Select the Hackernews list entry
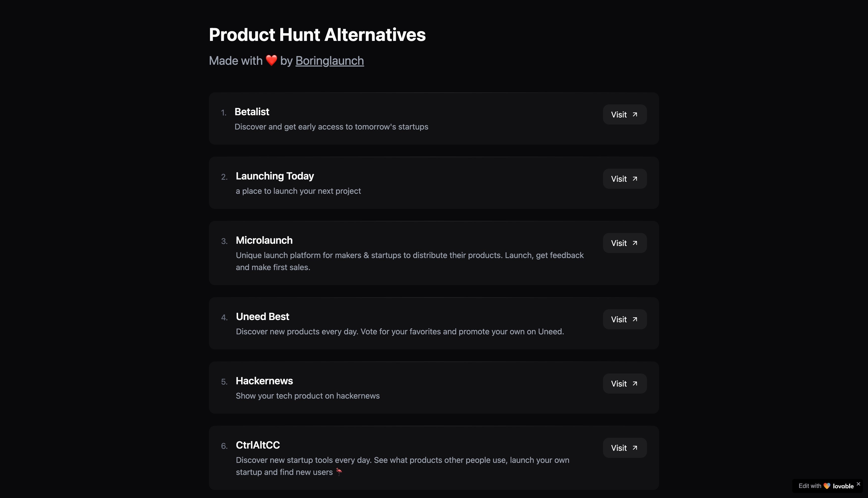 [x=433, y=388]
